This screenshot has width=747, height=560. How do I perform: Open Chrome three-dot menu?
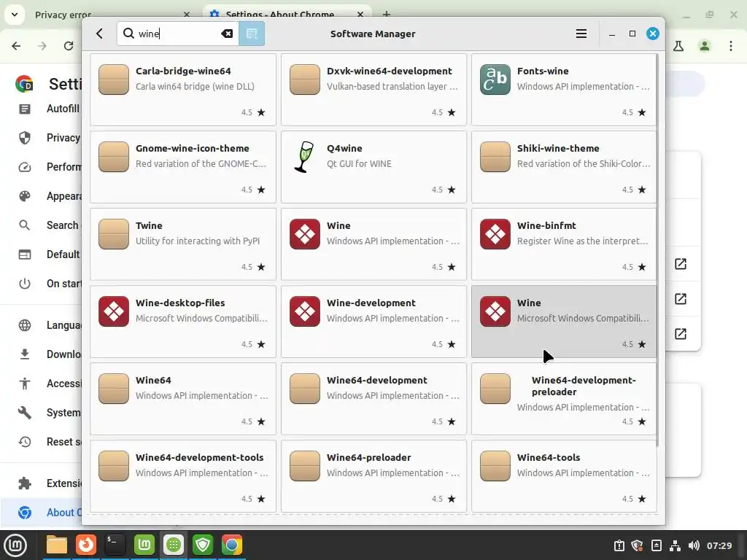click(x=731, y=46)
